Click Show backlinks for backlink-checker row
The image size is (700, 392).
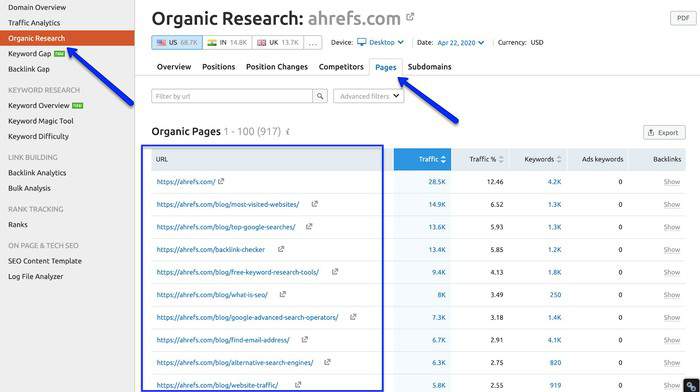coord(671,250)
